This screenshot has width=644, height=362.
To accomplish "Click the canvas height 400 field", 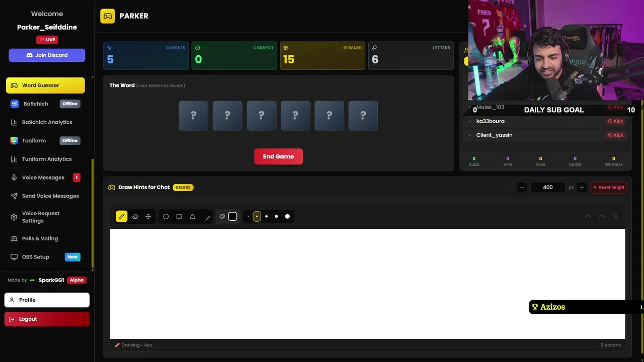I will point(547,187).
